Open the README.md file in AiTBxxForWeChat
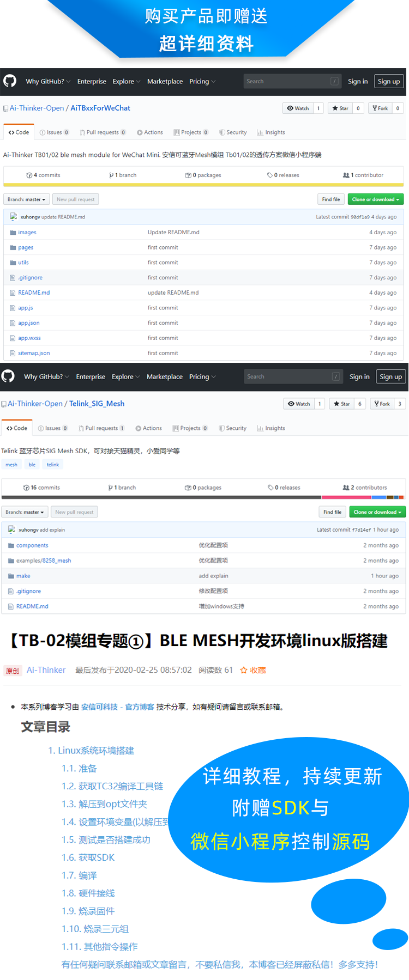The height and width of the screenshot is (980, 409). coord(34,293)
